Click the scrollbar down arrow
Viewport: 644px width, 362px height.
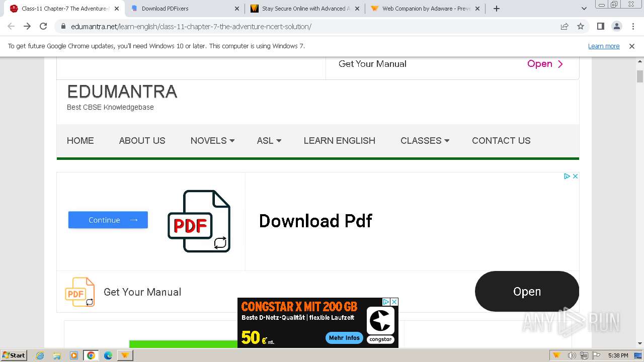[x=640, y=343]
